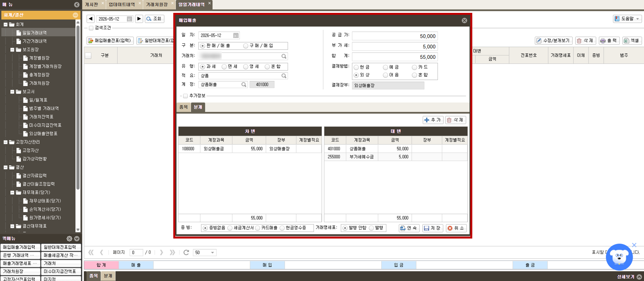Image resolution: width=644 pixels, height=281 pixels.
Task: Select 현금 payment method radio
Action: click(x=356, y=67)
